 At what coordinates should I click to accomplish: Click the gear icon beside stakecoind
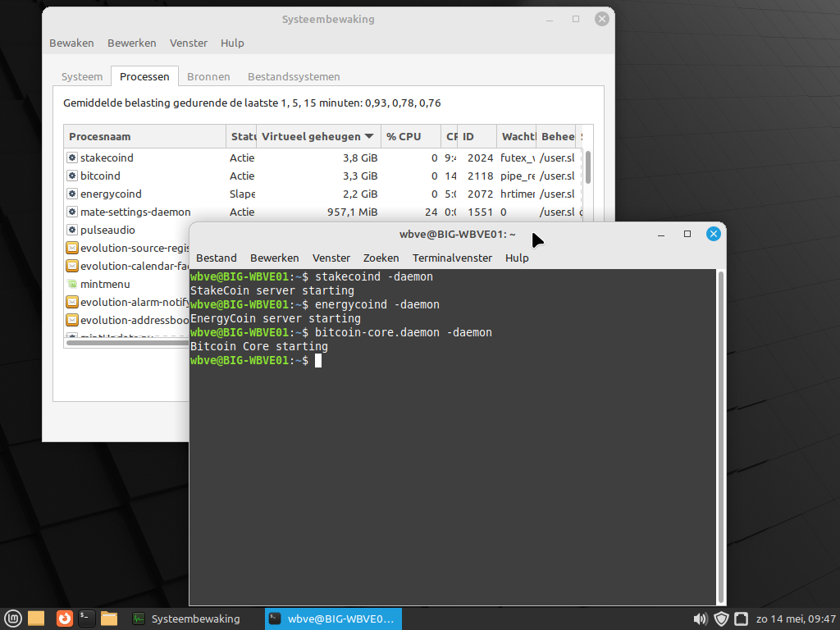point(72,157)
